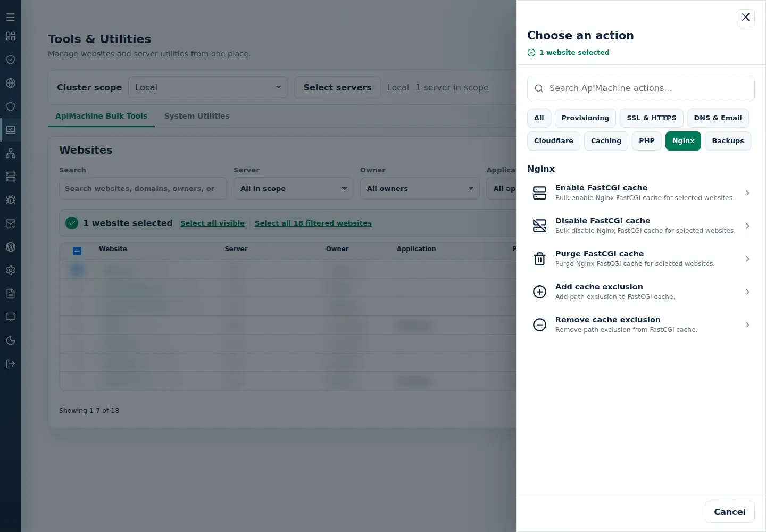
Task: Switch to the System Utilities tab
Action: coord(197,116)
